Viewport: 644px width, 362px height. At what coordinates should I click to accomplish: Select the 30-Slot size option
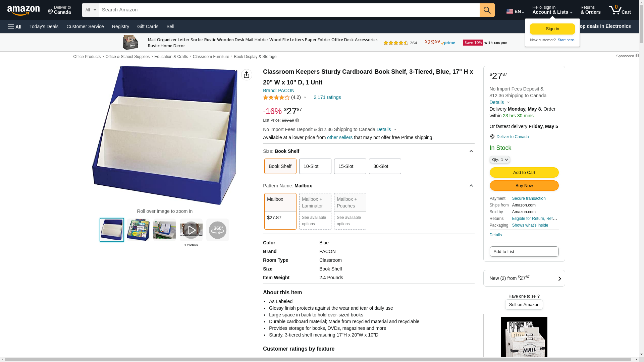[385, 166]
